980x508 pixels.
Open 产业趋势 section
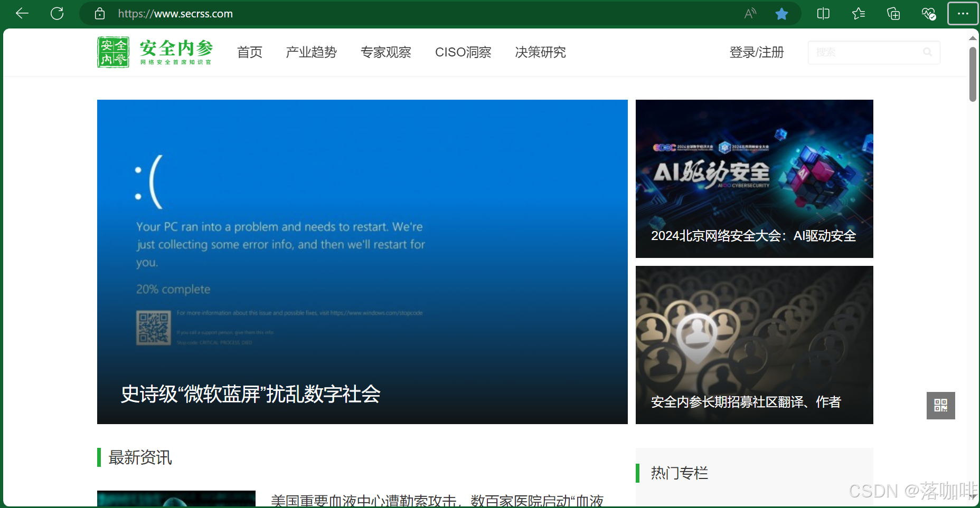pyautogui.click(x=312, y=52)
